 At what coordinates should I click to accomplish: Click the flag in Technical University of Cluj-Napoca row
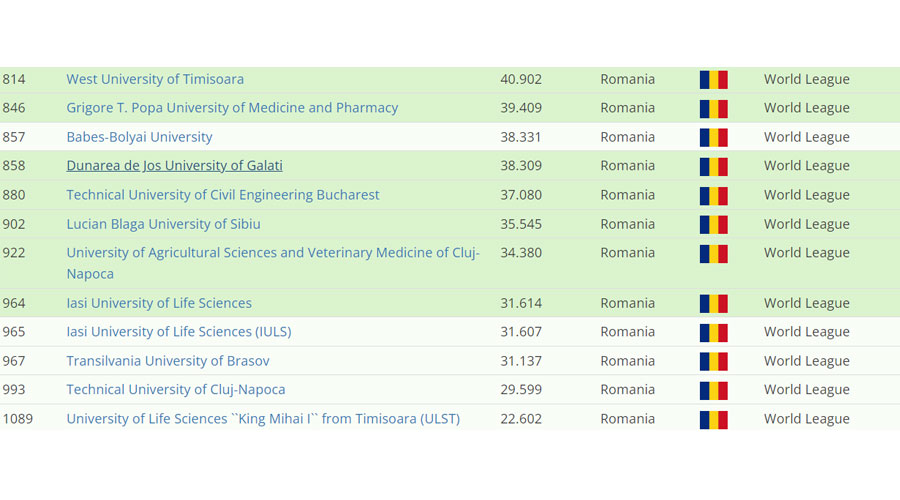click(713, 391)
